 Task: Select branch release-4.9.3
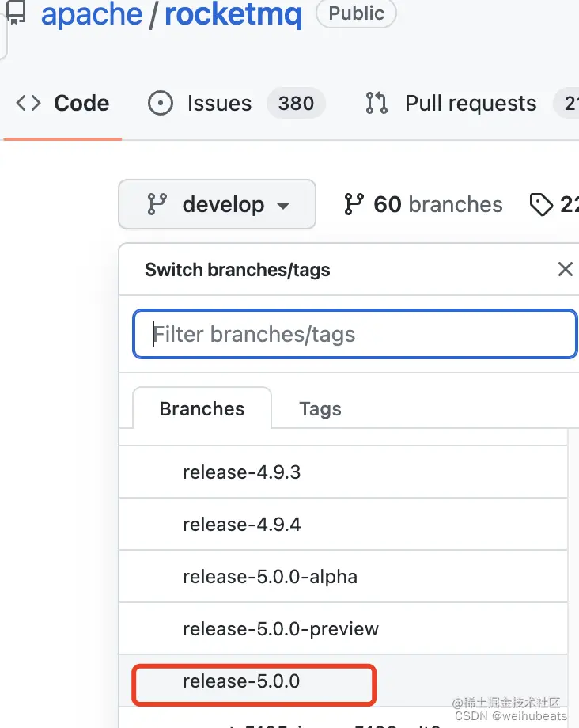pyautogui.click(x=343, y=472)
